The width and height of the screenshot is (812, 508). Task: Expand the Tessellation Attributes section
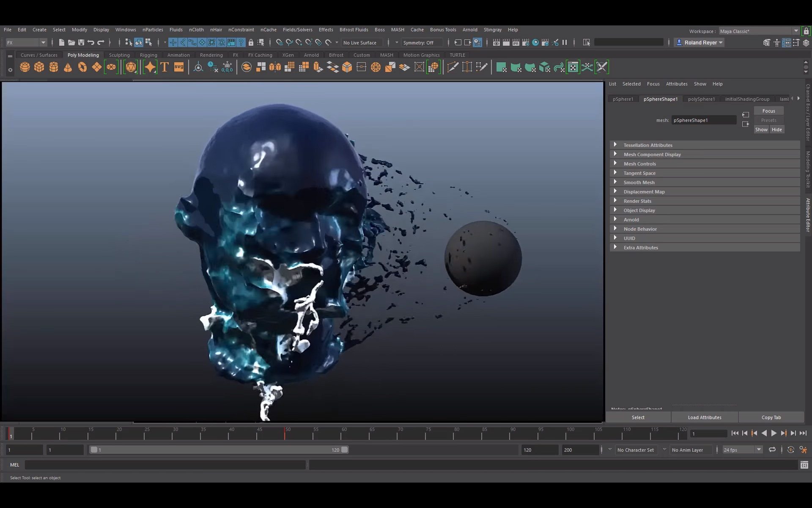tap(648, 145)
